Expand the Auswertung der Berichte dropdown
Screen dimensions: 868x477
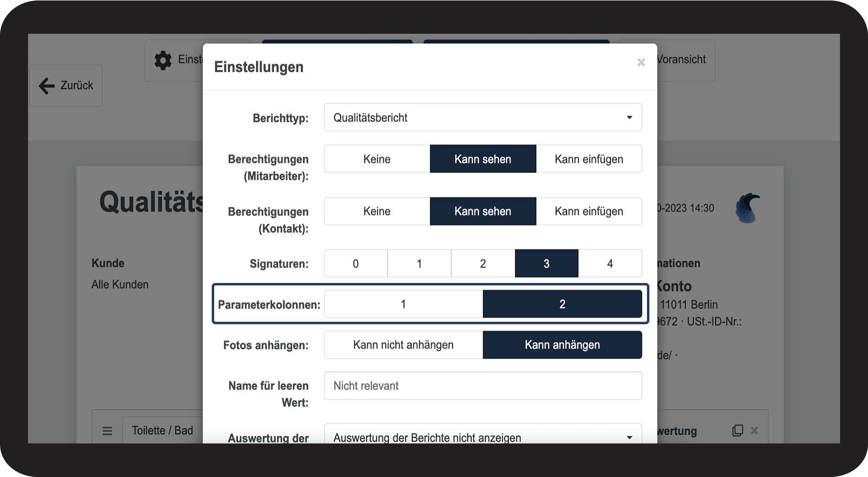pos(482,436)
